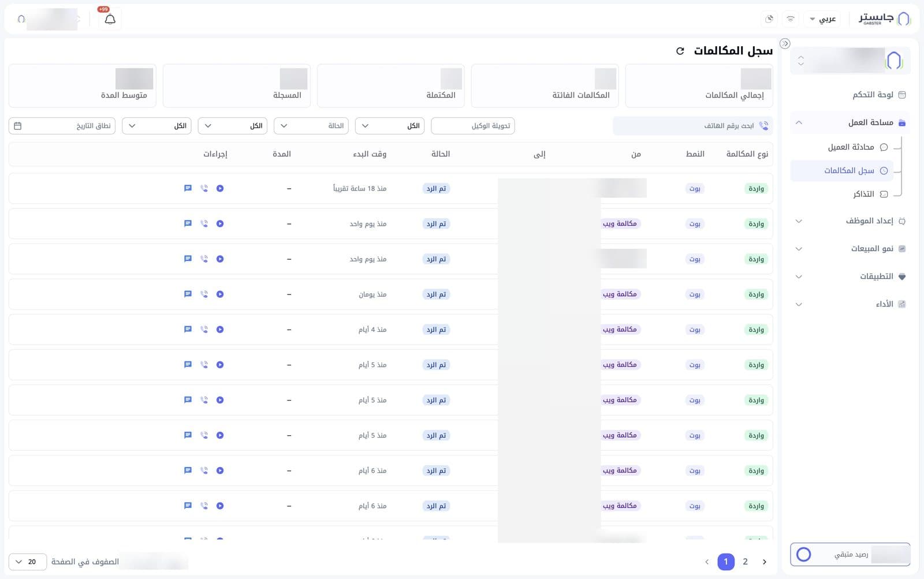
Task: Open محادثة العميل menu item
Action: click(841, 147)
